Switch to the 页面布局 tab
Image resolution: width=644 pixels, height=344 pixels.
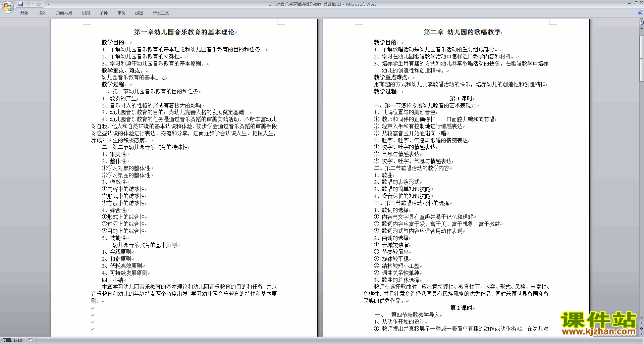point(64,13)
